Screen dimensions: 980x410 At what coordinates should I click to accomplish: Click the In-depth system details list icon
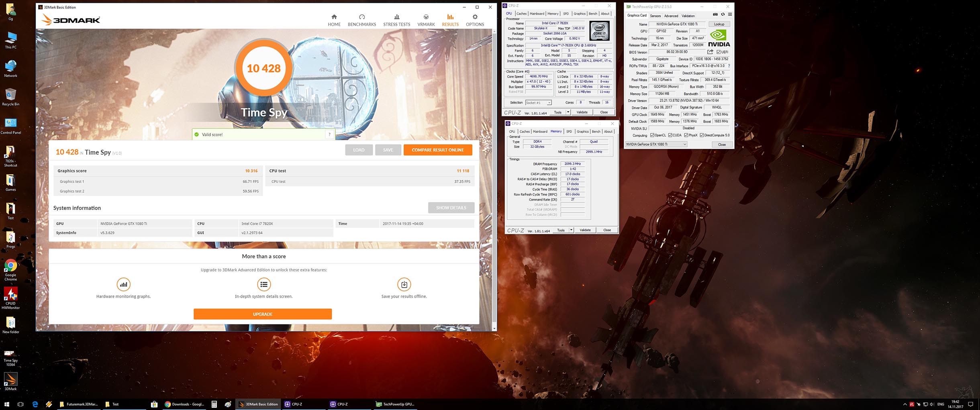click(263, 284)
